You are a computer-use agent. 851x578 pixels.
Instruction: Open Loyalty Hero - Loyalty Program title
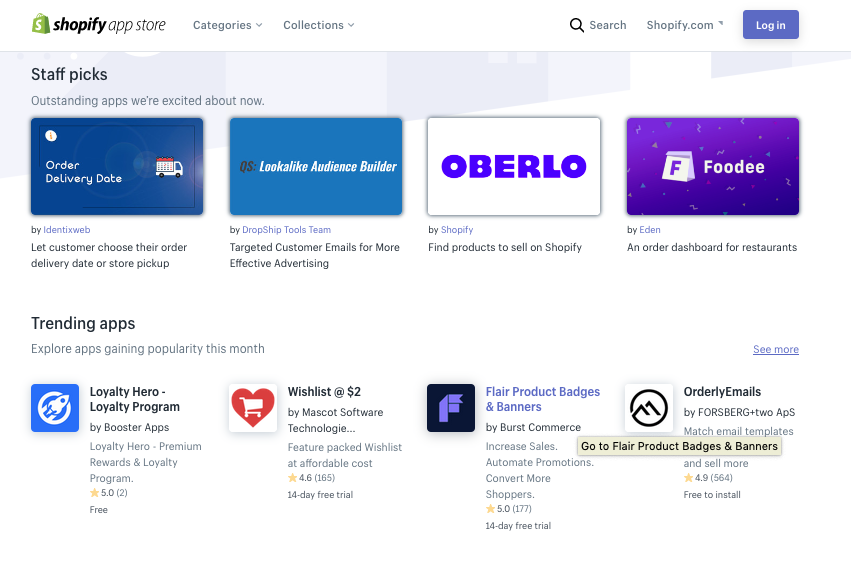click(x=135, y=399)
